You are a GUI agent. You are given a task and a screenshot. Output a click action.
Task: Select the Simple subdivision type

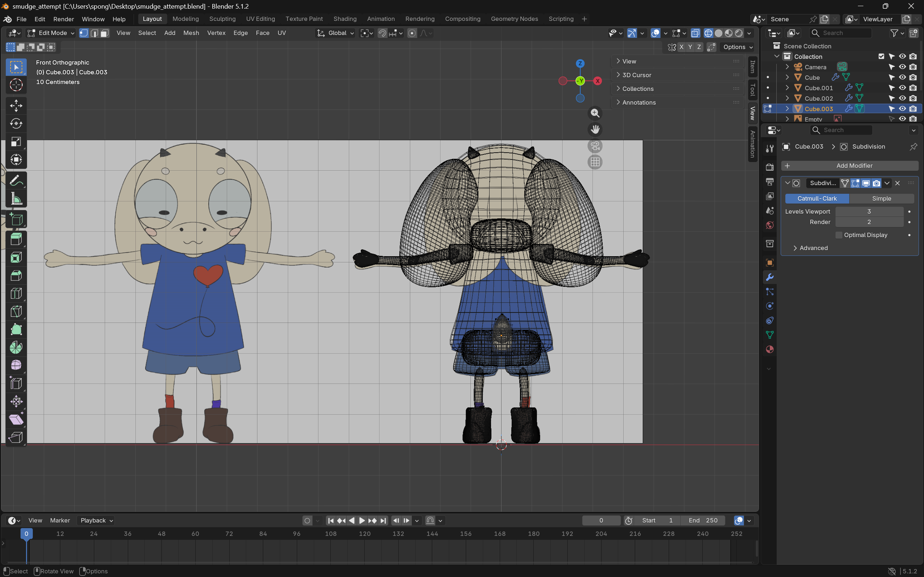pos(882,198)
